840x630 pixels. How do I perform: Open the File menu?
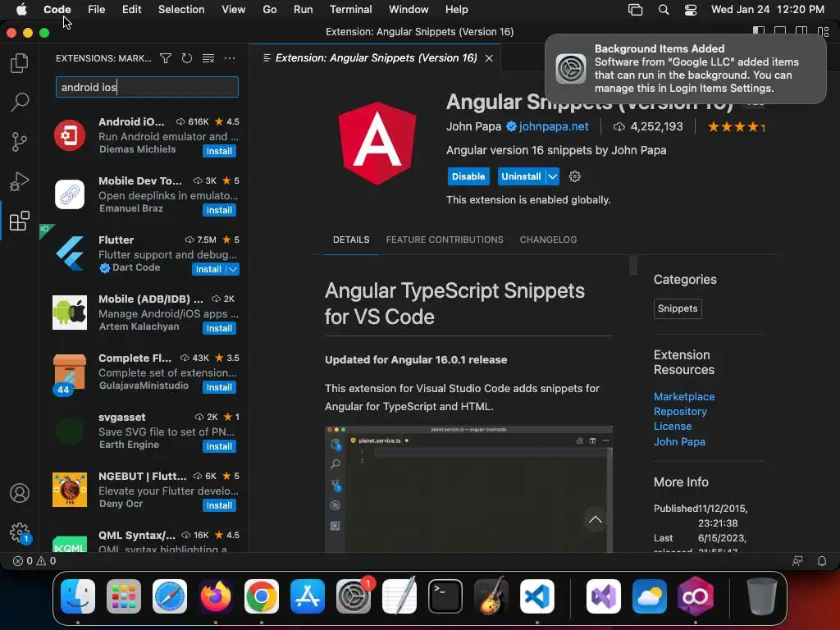pyautogui.click(x=97, y=10)
